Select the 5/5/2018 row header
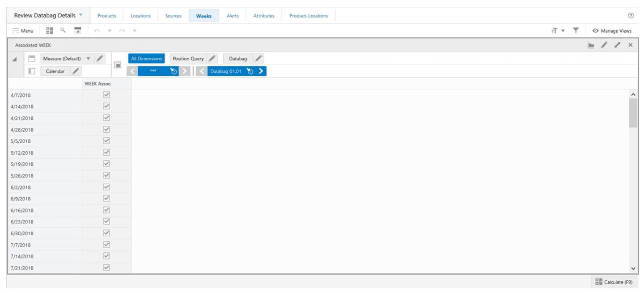 pyautogui.click(x=45, y=141)
